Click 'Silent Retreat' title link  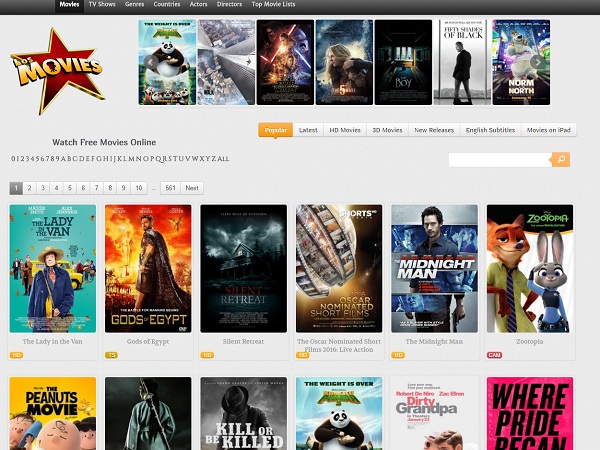[243, 341]
